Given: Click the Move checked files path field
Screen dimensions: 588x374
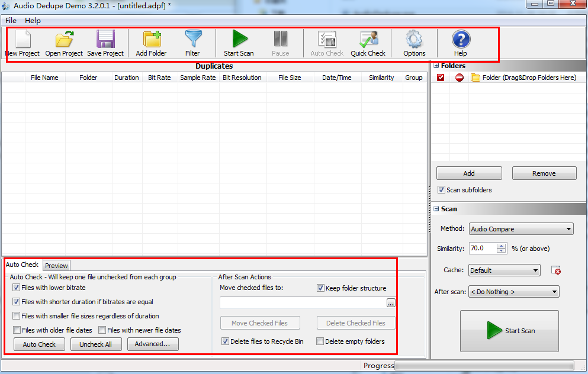Looking at the screenshot, I should pos(303,303).
